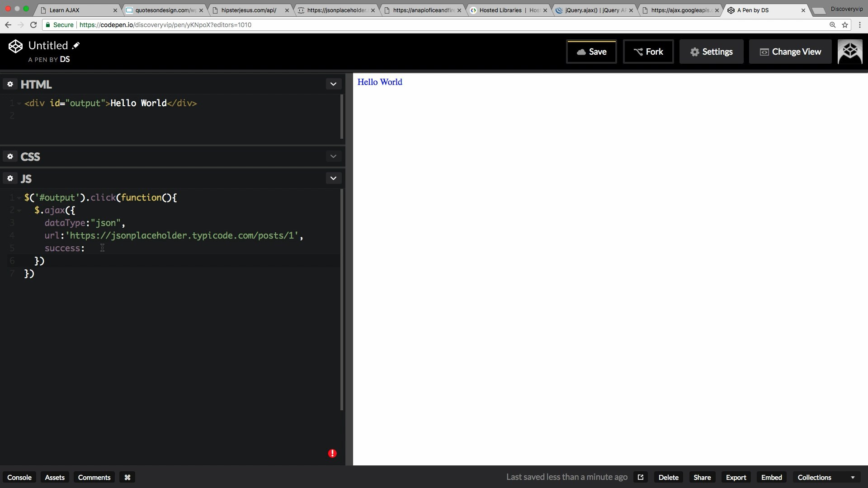Switch to anapioficeandfire browser tab
This screenshot has width=868, height=488.
[x=422, y=10]
